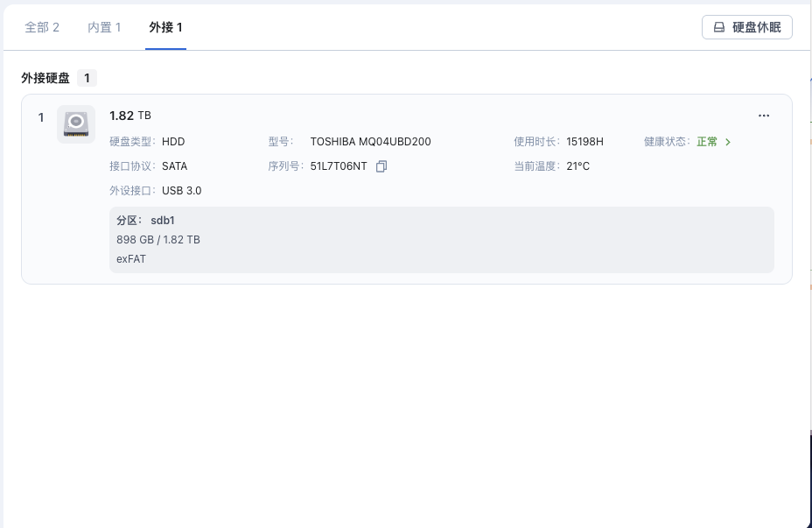Click usage duration value 15198H
812x528 pixels.
click(x=584, y=142)
